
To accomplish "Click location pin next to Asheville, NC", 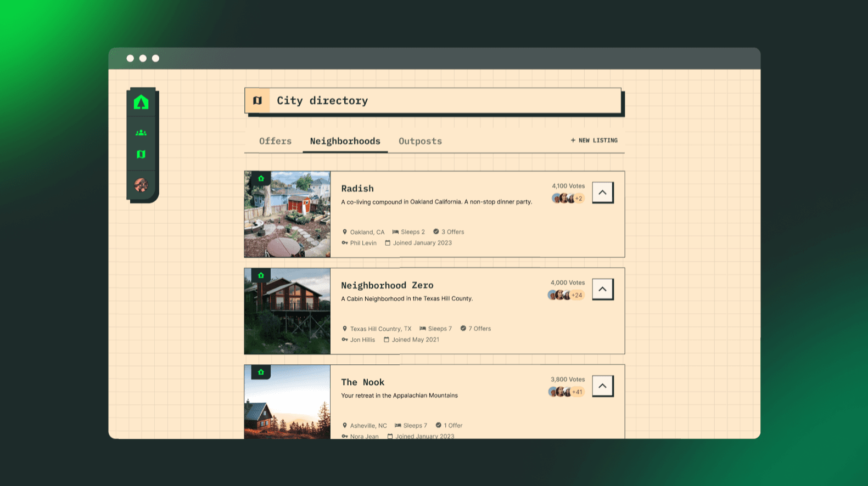I will pyautogui.click(x=345, y=426).
